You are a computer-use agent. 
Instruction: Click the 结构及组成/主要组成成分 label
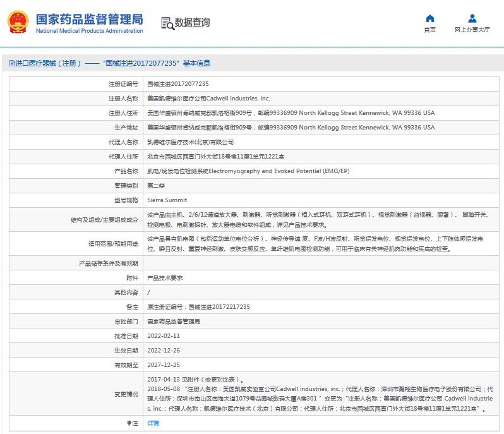[104, 220]
